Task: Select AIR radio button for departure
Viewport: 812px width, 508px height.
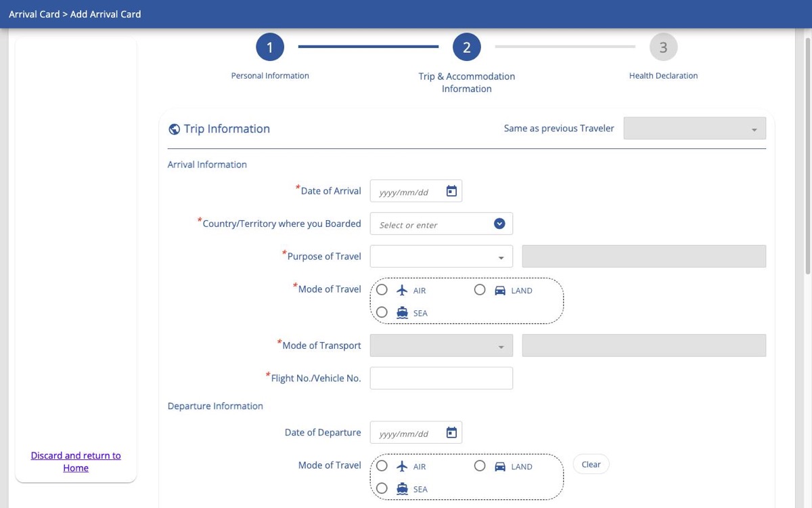Action: coord(382,466)
